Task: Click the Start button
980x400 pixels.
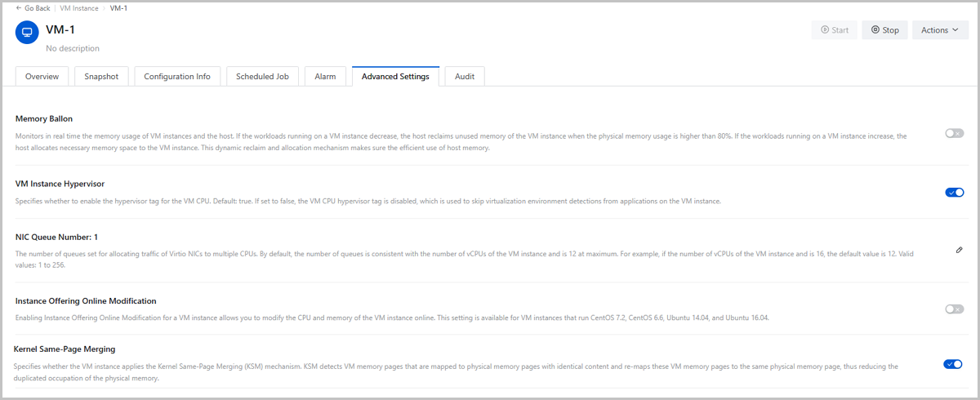Action: pyautogui.click(x=834, y=30)
